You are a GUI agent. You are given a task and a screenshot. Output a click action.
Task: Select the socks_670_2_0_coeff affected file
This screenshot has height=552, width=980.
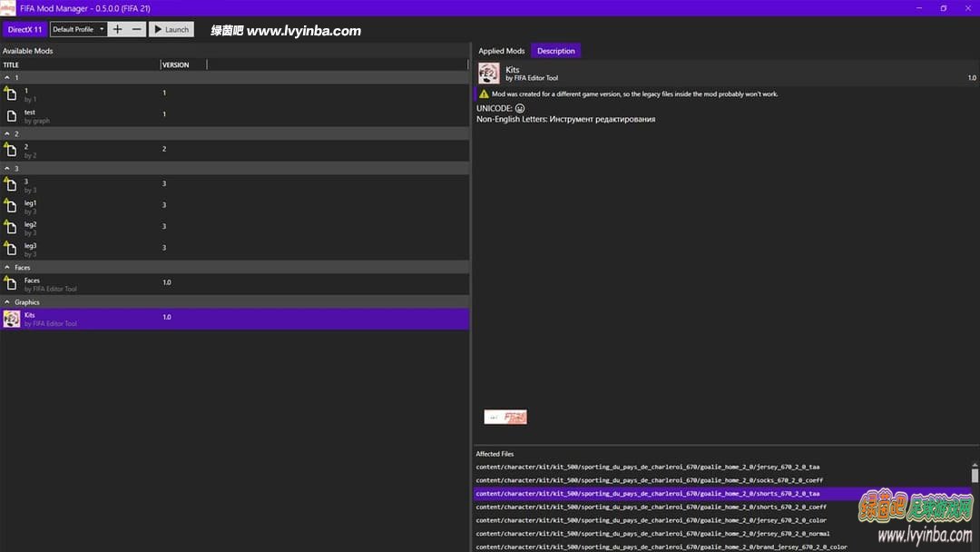coord(650,480)
